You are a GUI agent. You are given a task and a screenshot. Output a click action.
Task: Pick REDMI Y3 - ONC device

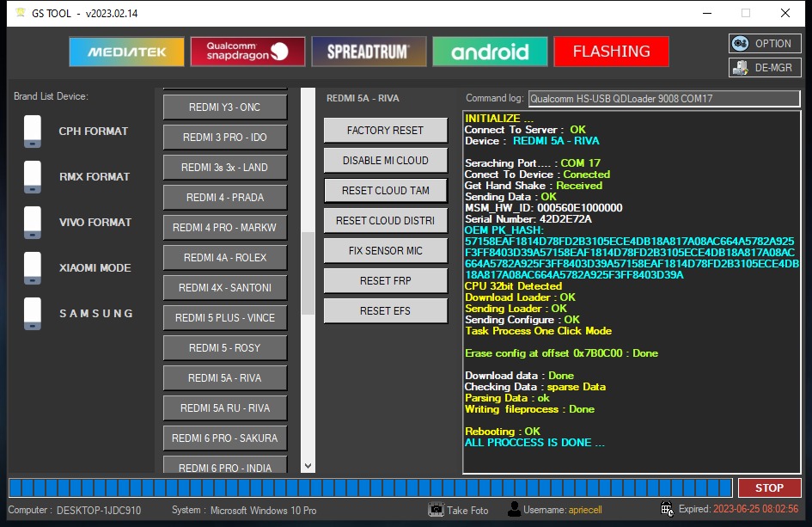(225, 107)
